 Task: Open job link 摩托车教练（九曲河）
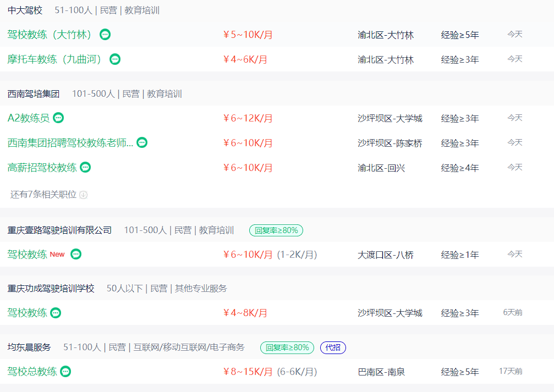54,59
